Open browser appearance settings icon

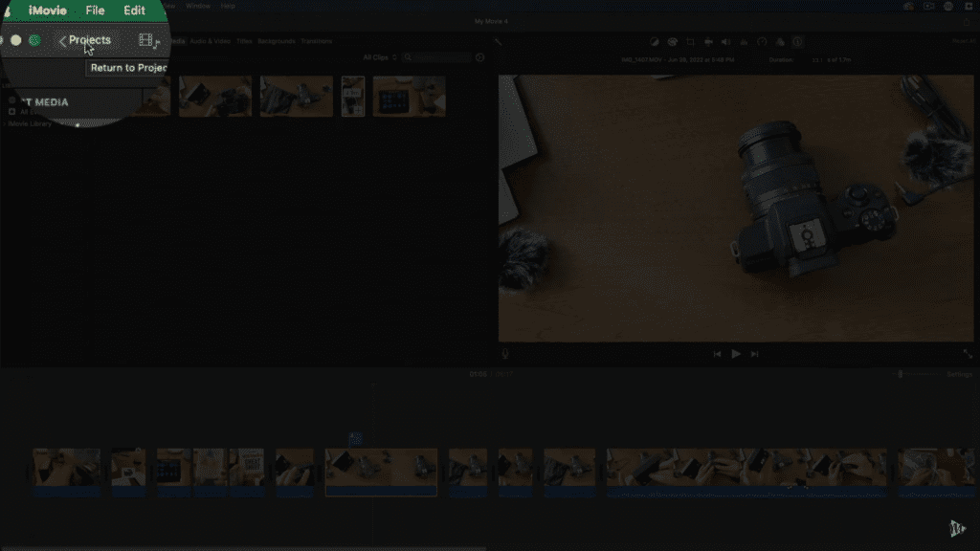[480, 57]
